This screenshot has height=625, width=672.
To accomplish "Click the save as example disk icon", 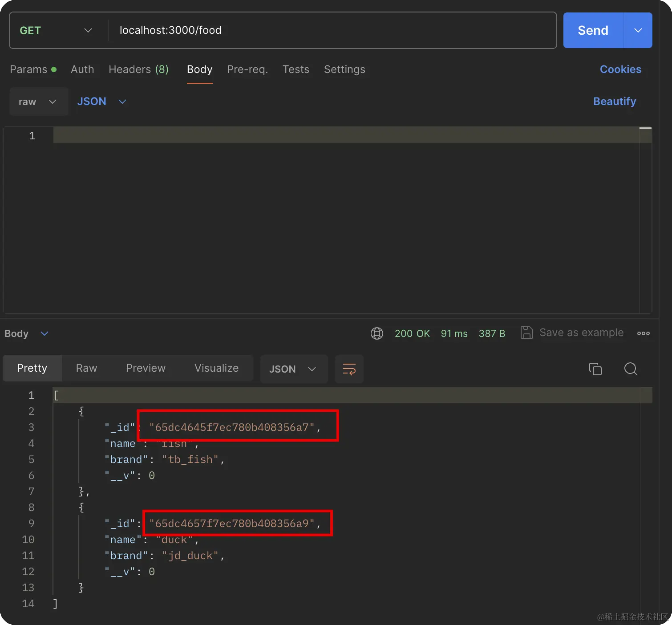I will (527, 333).
